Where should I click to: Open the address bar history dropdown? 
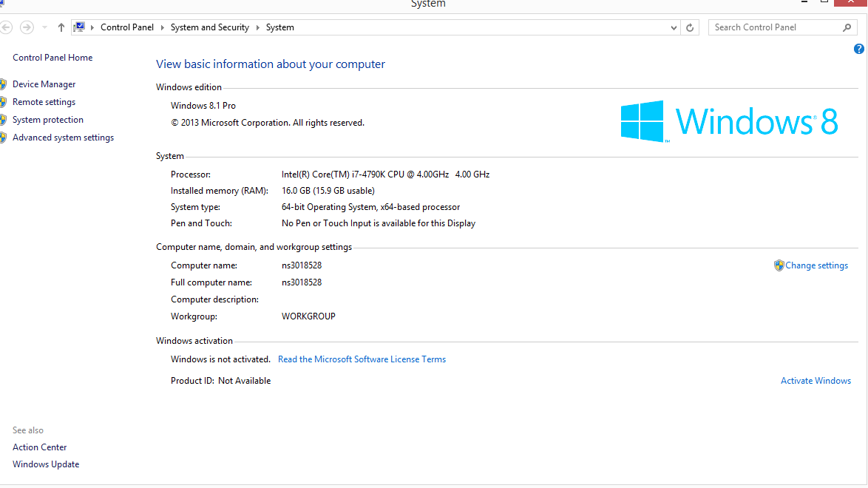[673, 27]
